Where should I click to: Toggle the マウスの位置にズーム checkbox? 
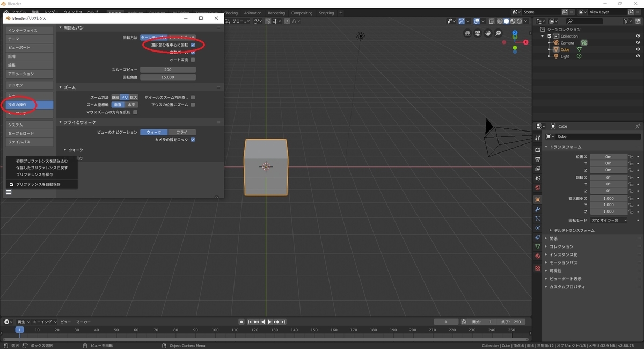tap(193, 105)
